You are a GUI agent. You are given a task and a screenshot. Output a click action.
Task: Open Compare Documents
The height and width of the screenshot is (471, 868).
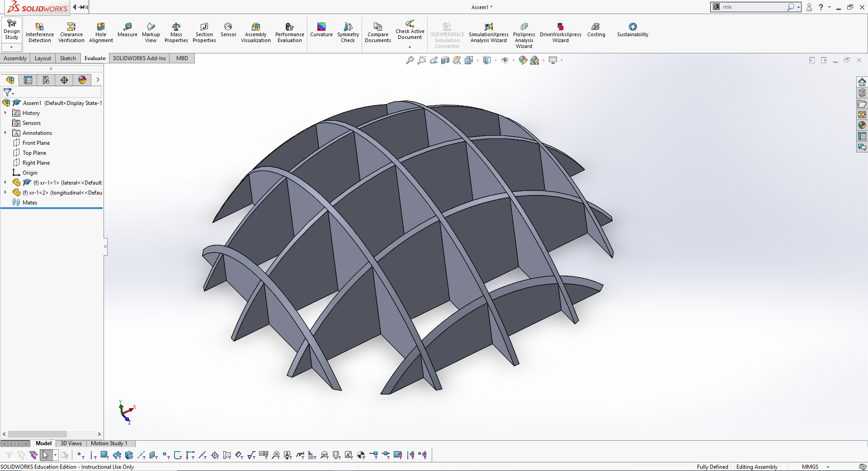[x=378, y=33]
